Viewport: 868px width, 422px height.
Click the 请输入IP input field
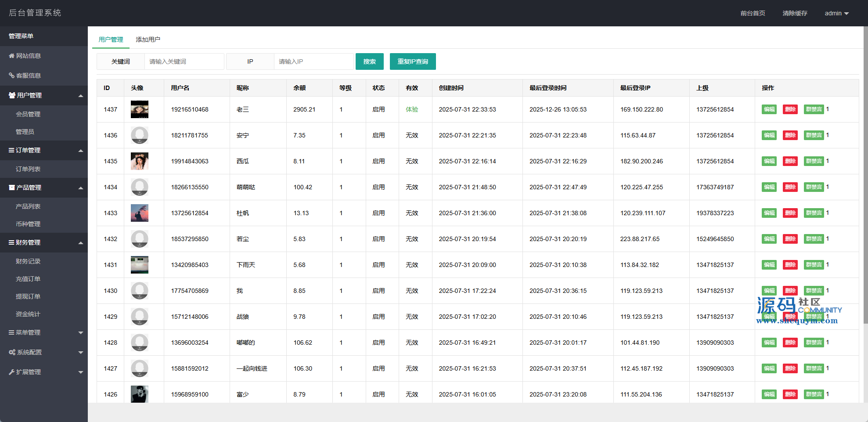click(313, 61)
